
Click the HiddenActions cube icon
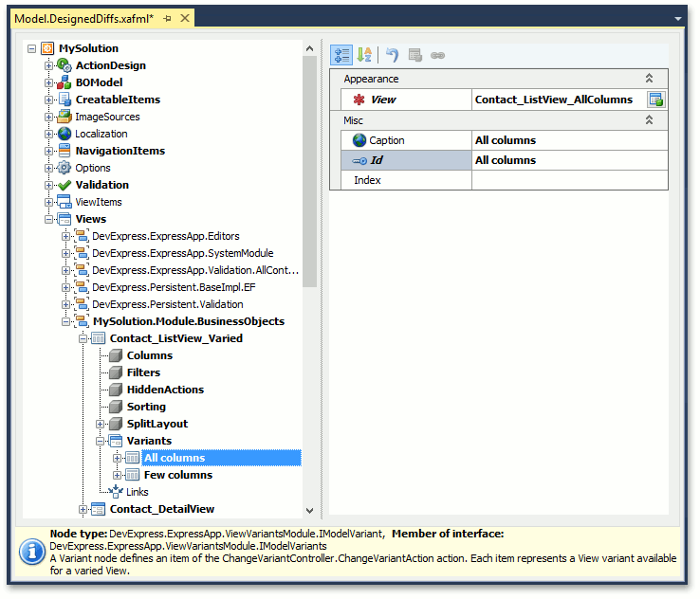click(116, 390)
